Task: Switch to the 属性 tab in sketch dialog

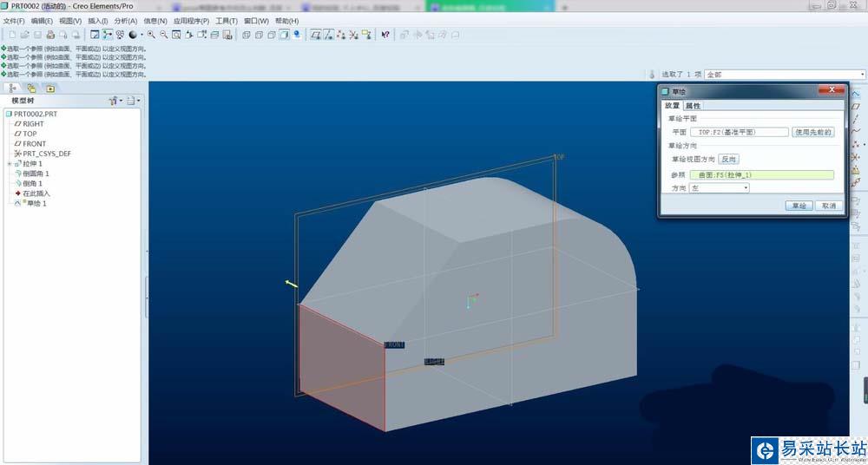Action: pyautogui.click(x=693, y=105)
